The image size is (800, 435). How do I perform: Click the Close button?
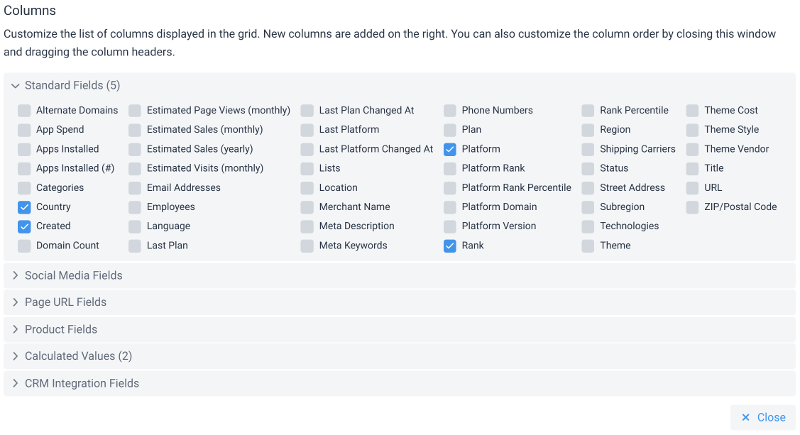[x=763, y=417]
